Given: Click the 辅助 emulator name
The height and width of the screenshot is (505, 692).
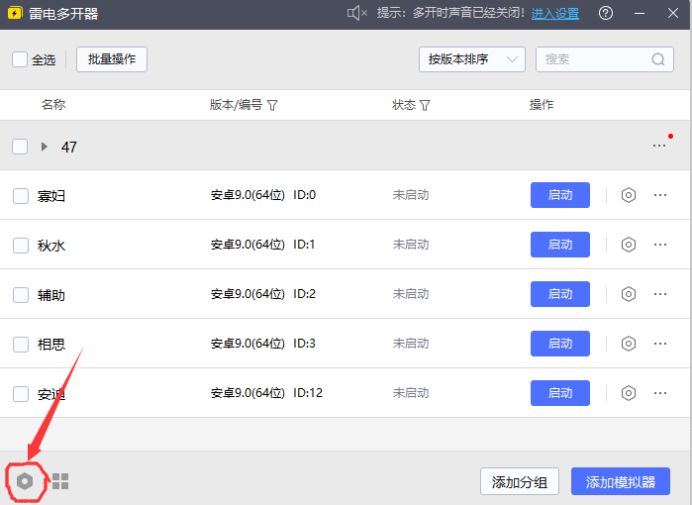Looking at the screenshot, I should [x=51, y=294].
